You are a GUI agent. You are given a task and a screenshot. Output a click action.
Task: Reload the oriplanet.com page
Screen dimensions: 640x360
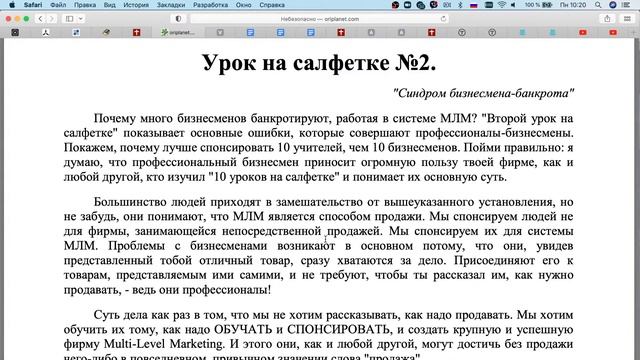pyautogui.click(x=443, y=19)
